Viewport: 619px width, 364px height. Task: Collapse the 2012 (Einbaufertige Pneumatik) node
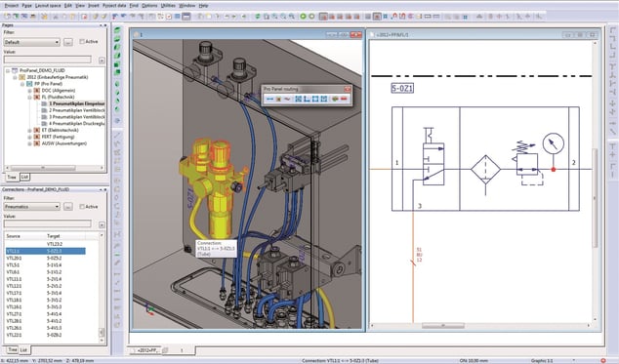[15, 77]
